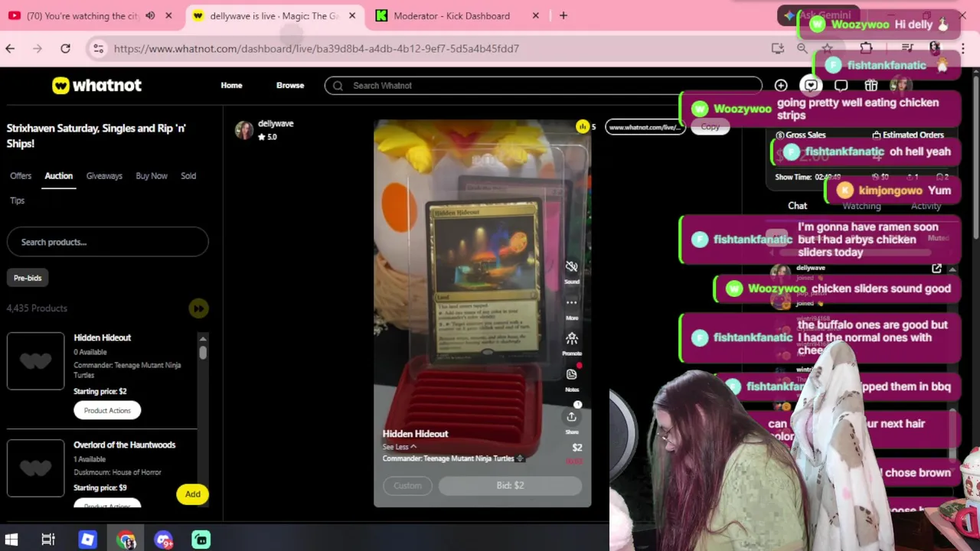Viewport: 980px width, 551px height.
Task: Open the Hidden Hideout product thumbnail
Action: [36, 361]
